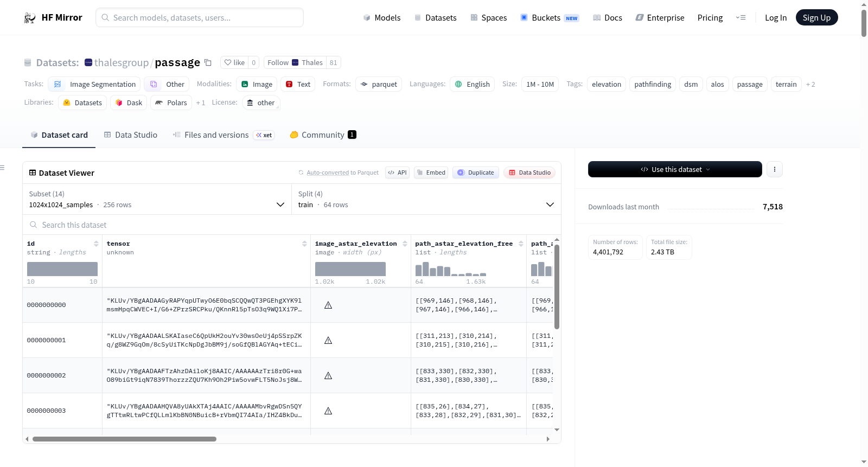Click warning icon in row 0000000003

pos(328,411)
